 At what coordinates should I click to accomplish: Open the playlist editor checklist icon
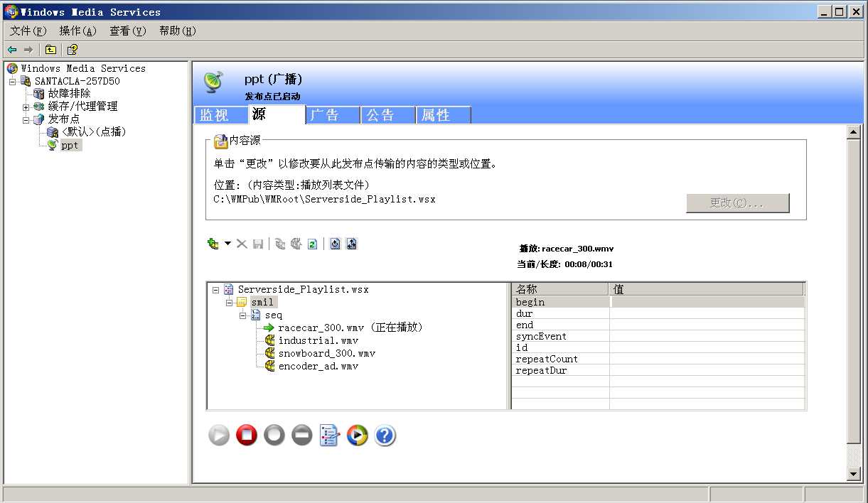tap(329, 435)
